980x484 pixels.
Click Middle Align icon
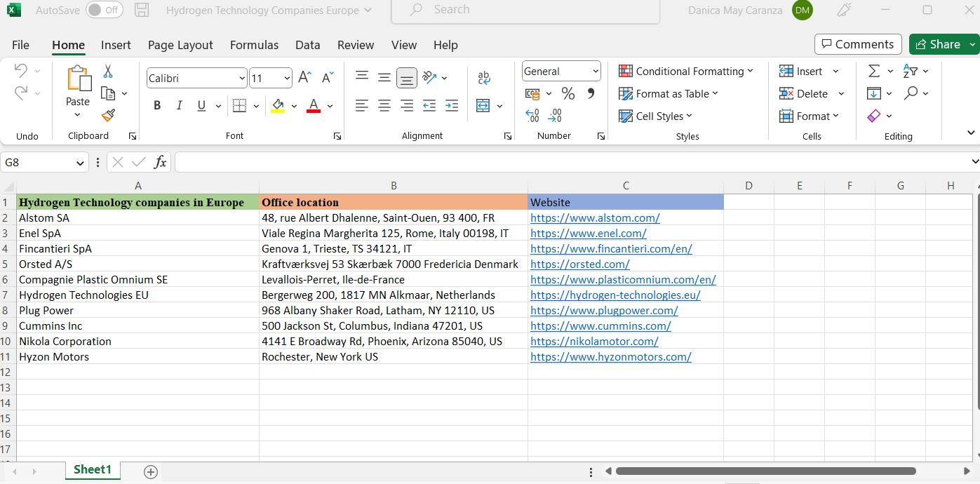click(384, 77)
